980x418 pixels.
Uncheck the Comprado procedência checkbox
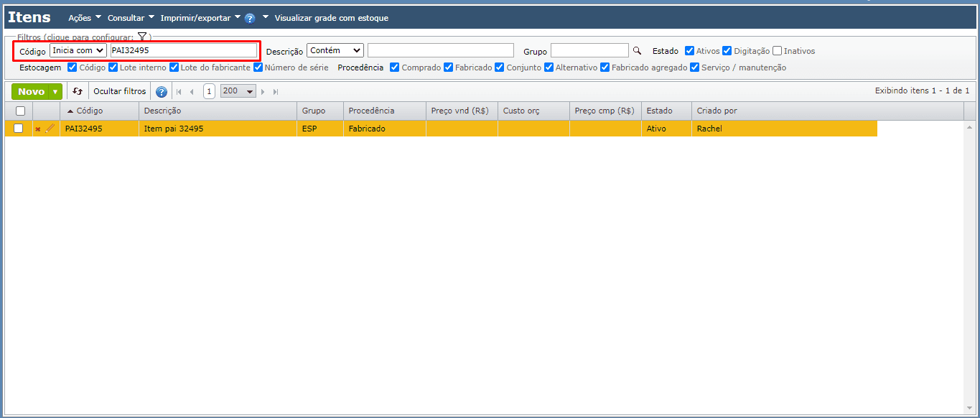(x=395, y=68)
